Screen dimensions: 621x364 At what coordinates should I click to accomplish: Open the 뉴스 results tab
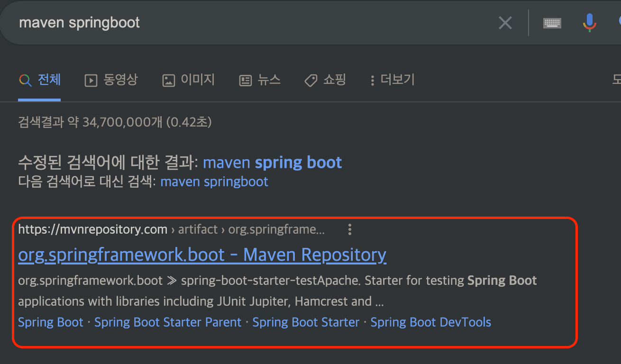tap(260, 80)
